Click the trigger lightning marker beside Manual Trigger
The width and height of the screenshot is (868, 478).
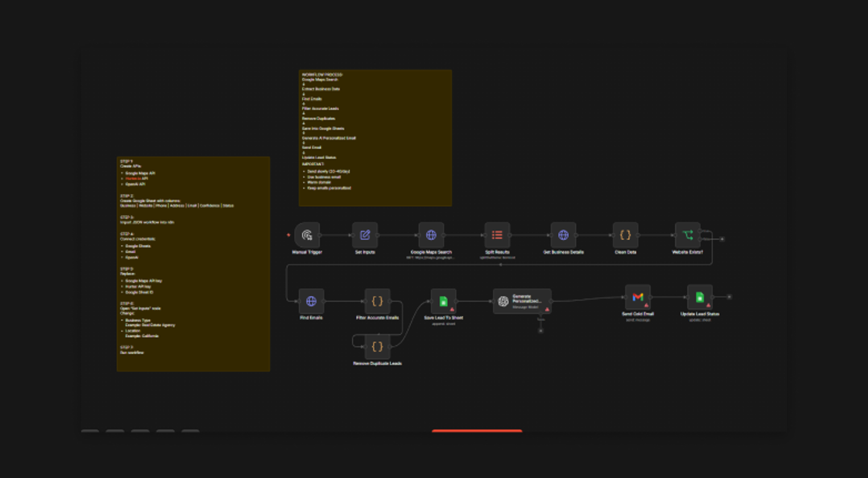(x=289, y=235)
